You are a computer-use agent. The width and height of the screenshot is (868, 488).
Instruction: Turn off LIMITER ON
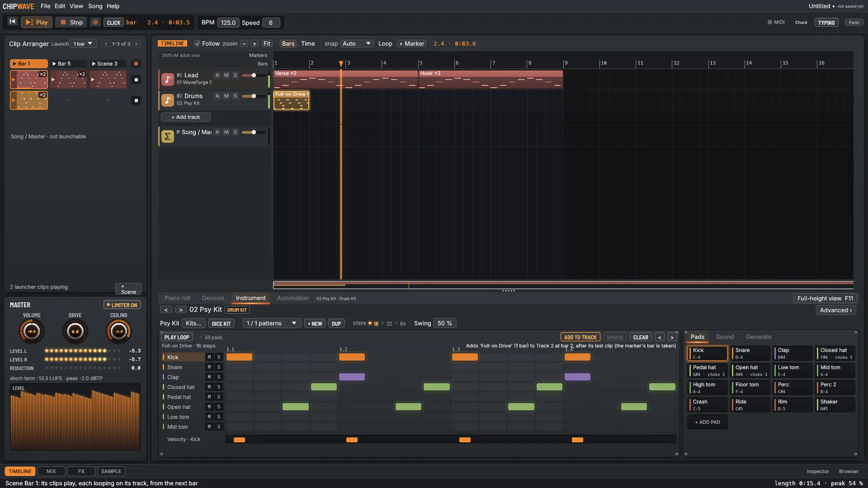point(122,305)
